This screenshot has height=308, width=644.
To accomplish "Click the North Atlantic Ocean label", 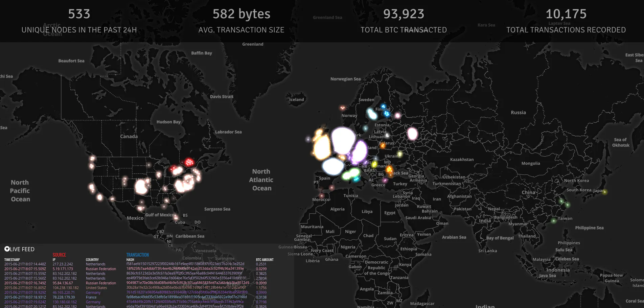I will pyautogui.click(x=261, y=180).
